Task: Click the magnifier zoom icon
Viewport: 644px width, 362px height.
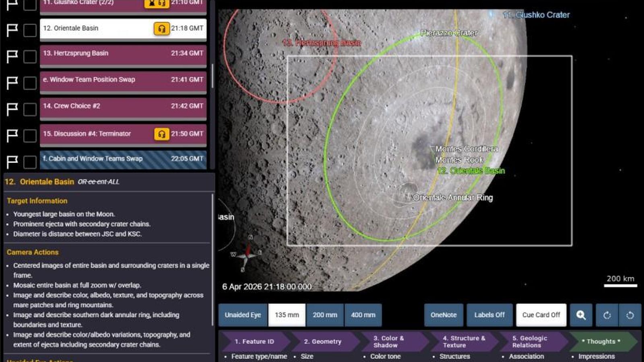Action: [x=580, y=315]
